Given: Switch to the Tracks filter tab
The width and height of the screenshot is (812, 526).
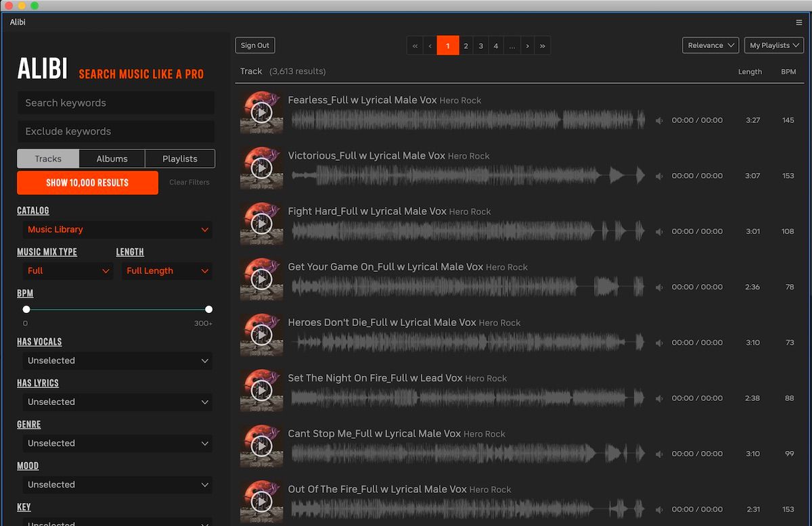Looking at the screenshot, I should pyautogui.click(x=47, y=158).
